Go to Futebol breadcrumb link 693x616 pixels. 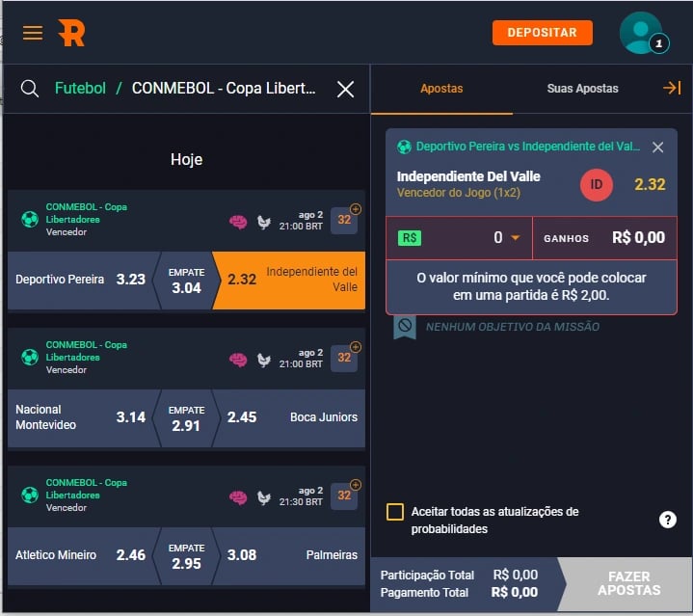[80, 89]
